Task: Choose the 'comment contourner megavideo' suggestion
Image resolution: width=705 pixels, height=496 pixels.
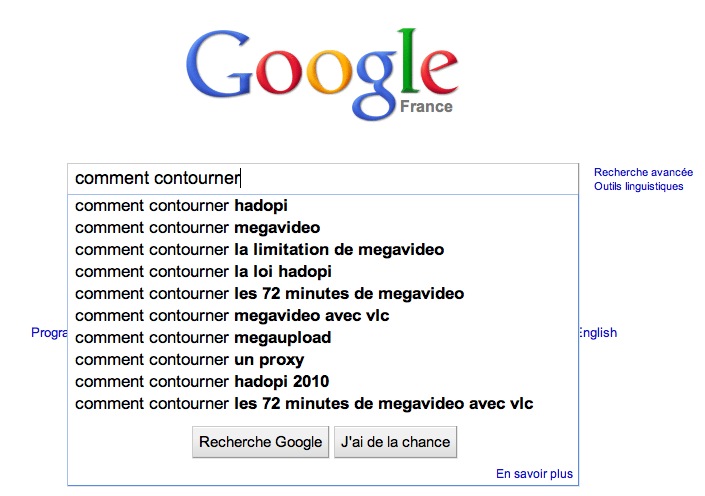Action: 197,228
